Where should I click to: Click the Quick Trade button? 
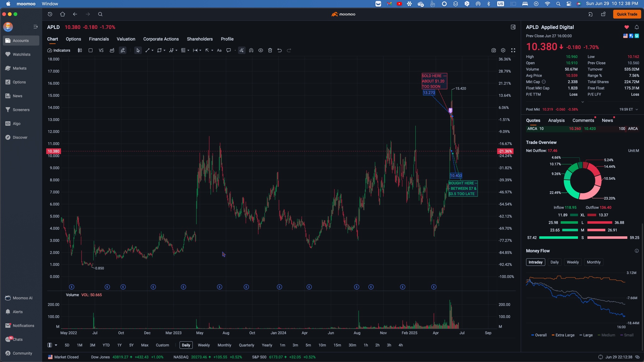click(x=627, y=14)
